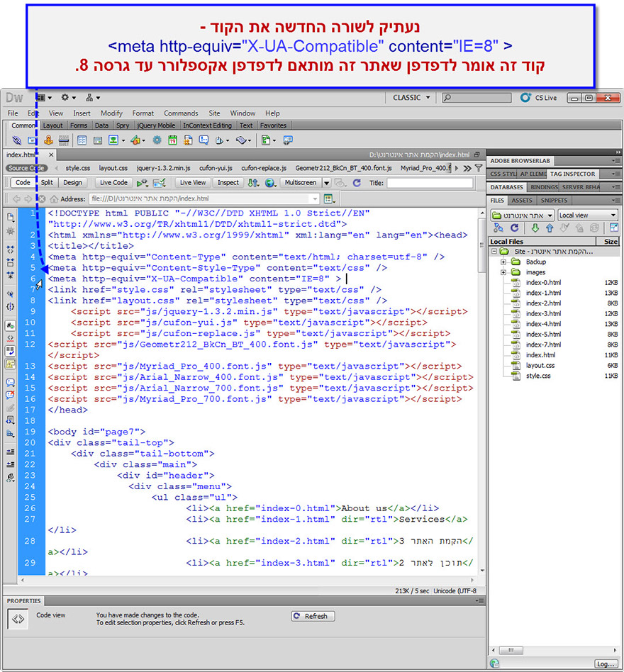Switch to the Spry insert tab
Image resolution: width=624 pixels, height=672 pixels.
click(x=123, y=125)
